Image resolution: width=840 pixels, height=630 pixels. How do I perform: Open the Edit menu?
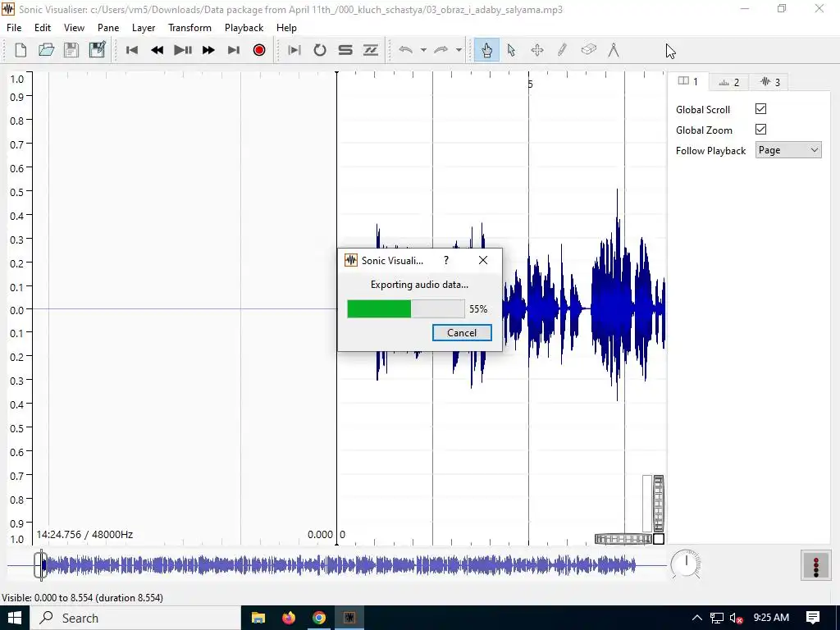coord(43,28)
